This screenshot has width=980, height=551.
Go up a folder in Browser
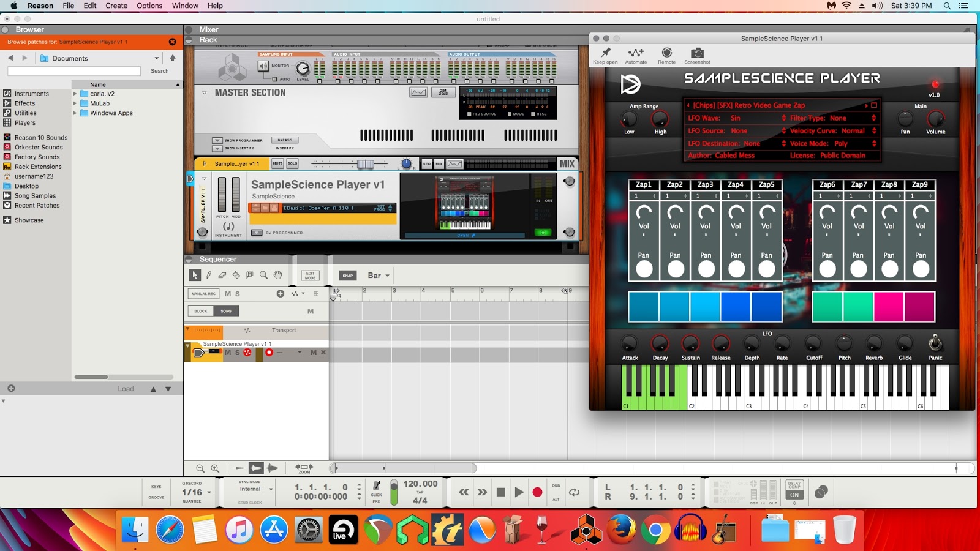(173, 58)
